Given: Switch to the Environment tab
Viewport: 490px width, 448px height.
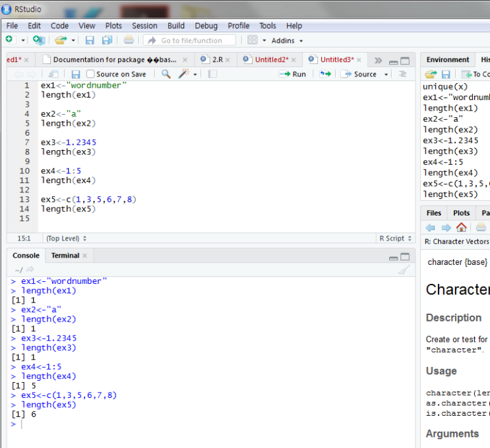Looking at the screenshot, I should pyautogui.click(x=448, y=60).
